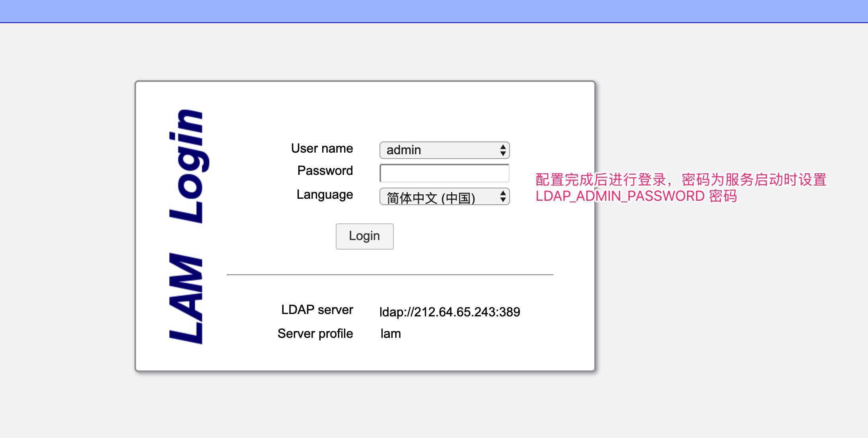Click the Password label
This screenshot has width=868, height=438.
point(325,171)
